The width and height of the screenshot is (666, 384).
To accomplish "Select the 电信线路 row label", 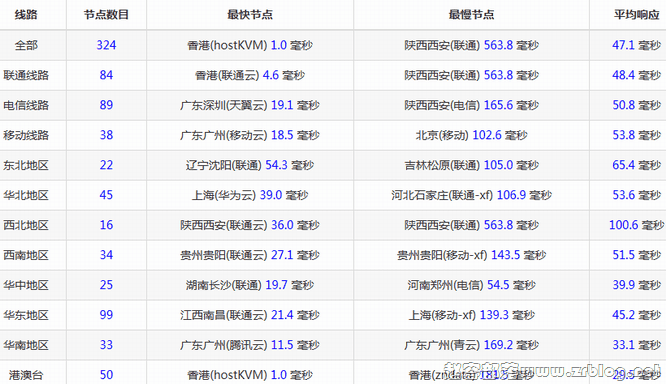I will coord(26,105).
